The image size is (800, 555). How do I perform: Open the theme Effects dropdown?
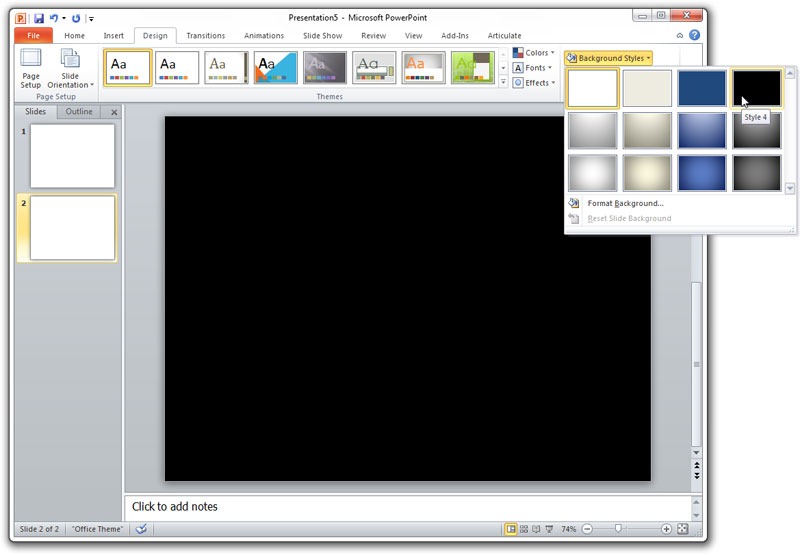click(534, 83)
